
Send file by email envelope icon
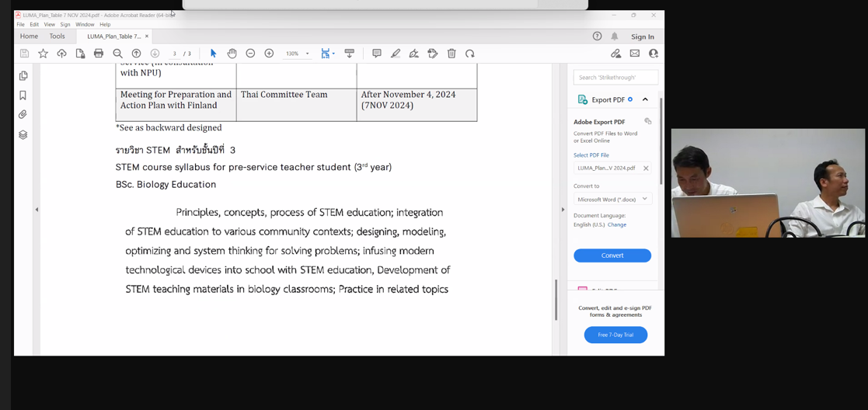click(x=635, y=54)
